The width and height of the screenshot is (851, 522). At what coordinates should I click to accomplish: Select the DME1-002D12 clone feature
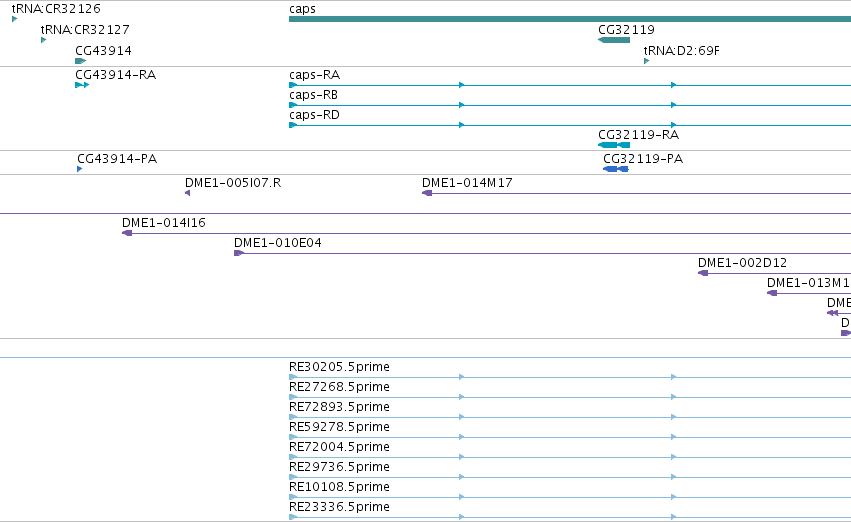click(774, 273)
